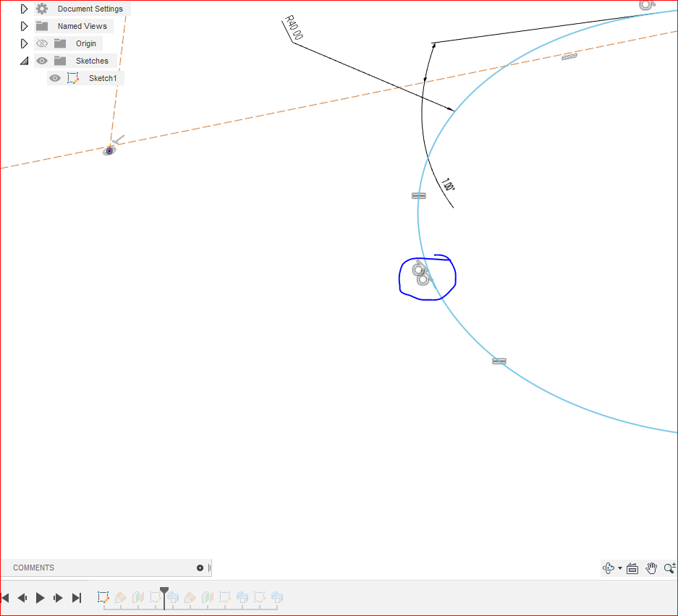Select the first sketch feature in the timeline

103,598
